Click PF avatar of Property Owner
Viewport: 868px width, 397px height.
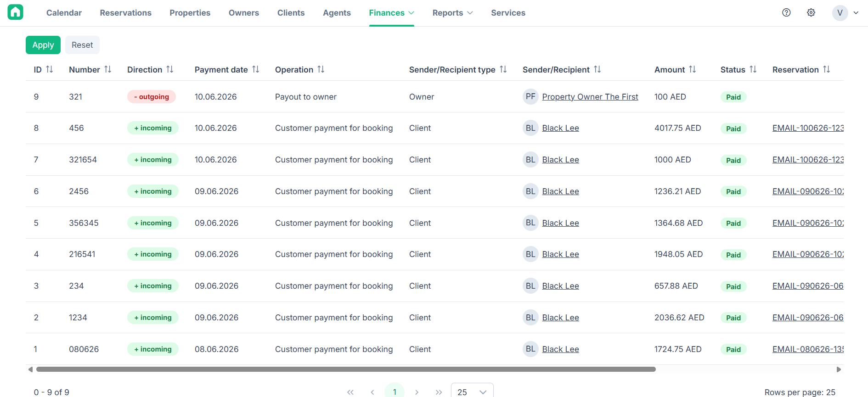pos(530,96)
